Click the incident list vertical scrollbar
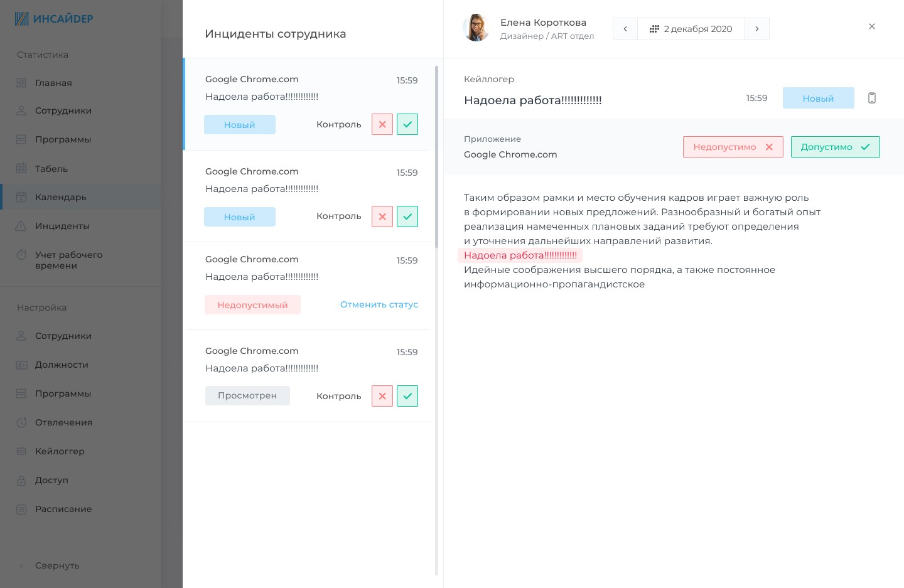This screenshot has width=904, height=588. 436,157
